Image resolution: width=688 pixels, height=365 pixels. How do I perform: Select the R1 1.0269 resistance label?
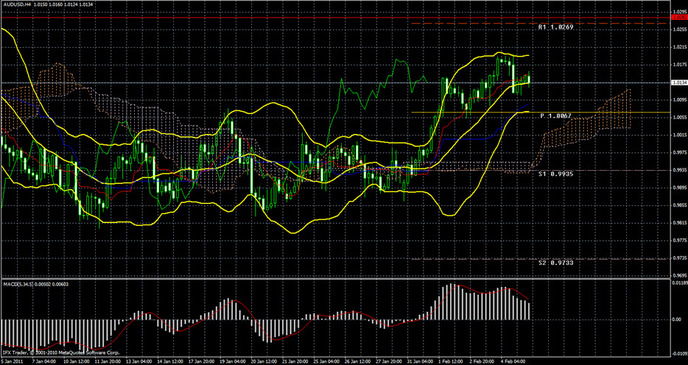[x=555, y=27]
